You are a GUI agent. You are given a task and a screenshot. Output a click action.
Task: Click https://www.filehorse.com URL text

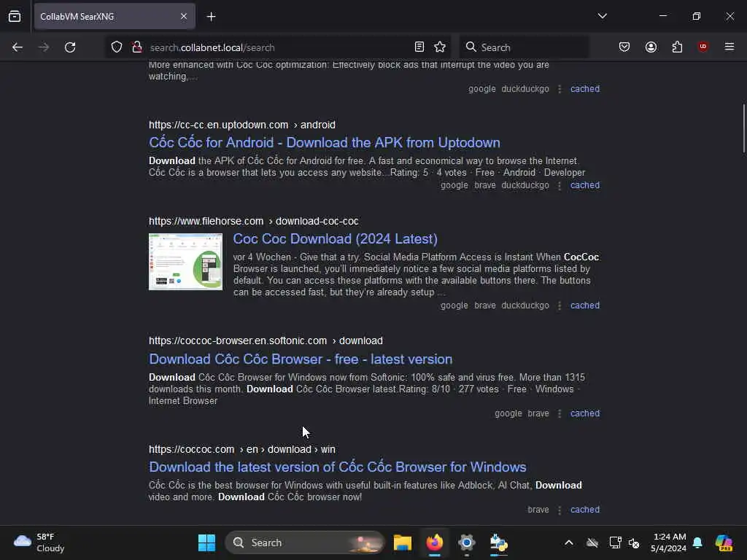tap(206, 221)
